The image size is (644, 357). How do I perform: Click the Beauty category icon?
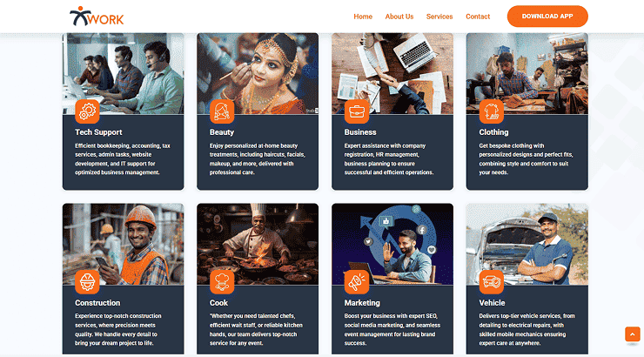click(x=222, y=111)
